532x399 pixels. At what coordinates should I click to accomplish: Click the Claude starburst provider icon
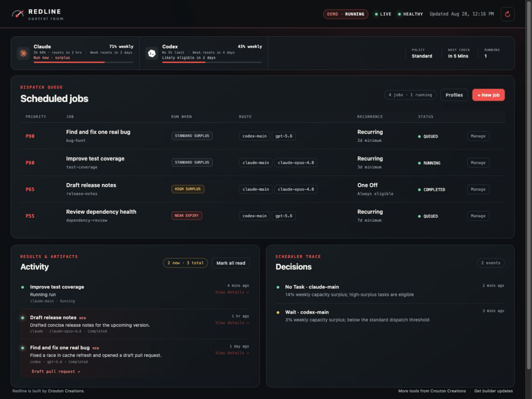[x=23, y=53]
